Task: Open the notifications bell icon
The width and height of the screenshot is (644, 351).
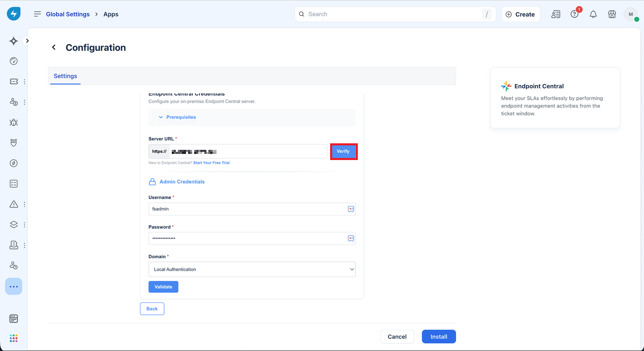Action: click(593, 14)
